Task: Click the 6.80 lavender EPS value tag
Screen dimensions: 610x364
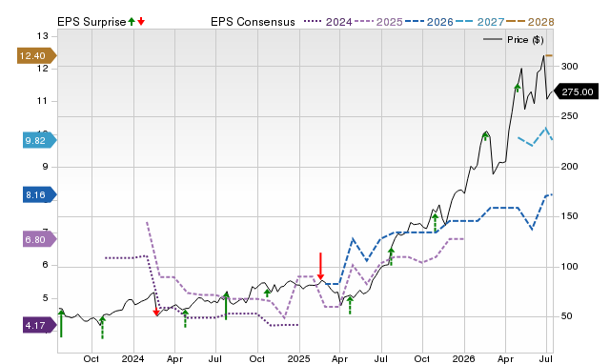Action: point(40,239)
